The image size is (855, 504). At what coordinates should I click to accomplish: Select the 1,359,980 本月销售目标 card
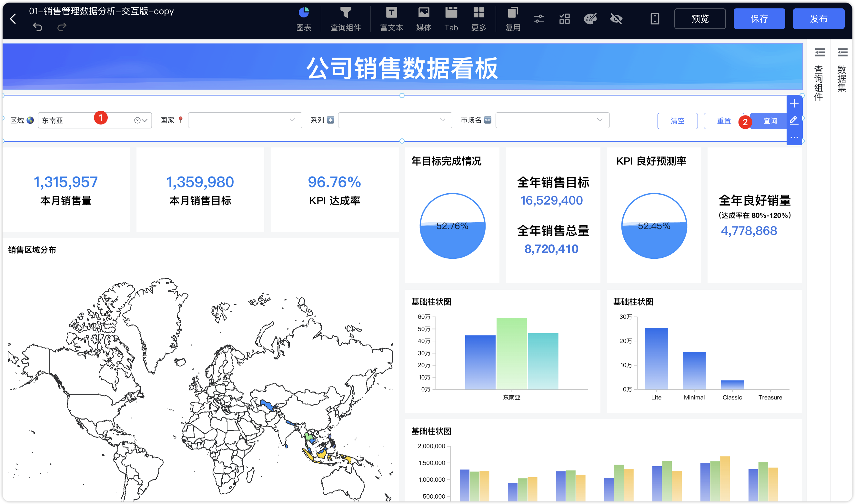click(200, 189)
